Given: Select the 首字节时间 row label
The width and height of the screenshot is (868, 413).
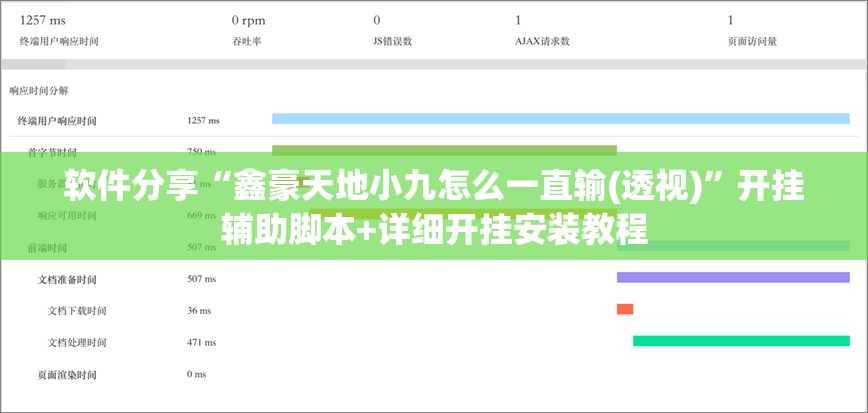Looking at the screenshot, I should coord(52,152).
